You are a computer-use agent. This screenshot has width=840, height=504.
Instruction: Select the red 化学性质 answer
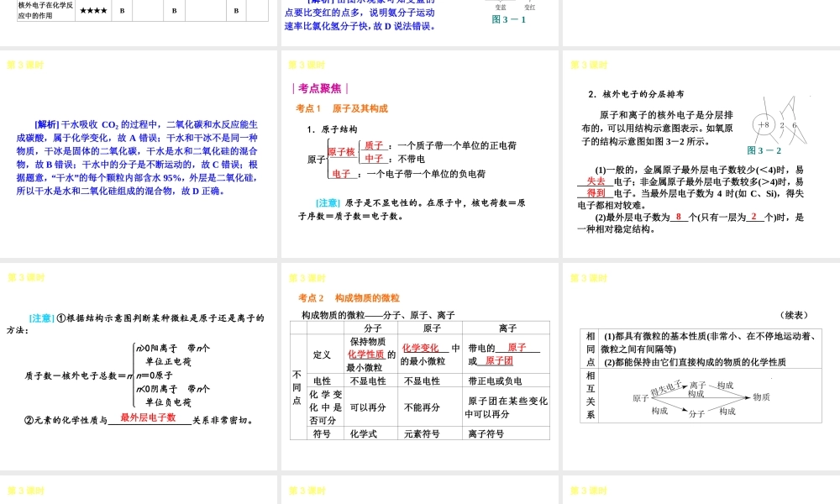pos(366,354)
